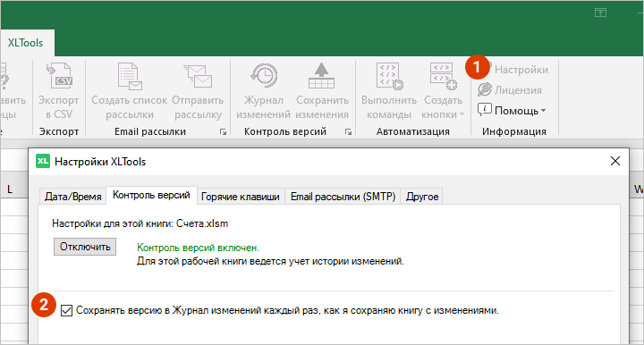The height and width of the screenshot is (345, 644).
Task: Open Email рассылки group dialog launcher
Action: click(223, 132)
